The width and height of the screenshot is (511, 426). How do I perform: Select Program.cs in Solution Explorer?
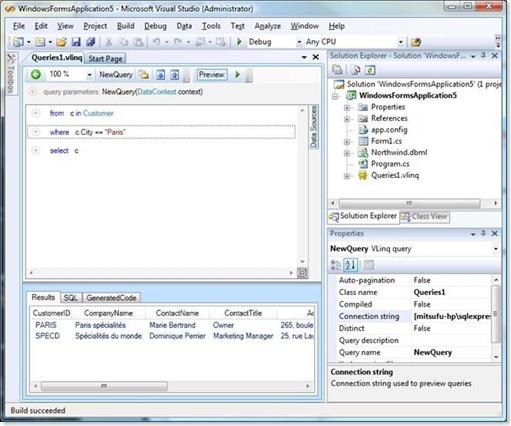(x=390, y=164)
